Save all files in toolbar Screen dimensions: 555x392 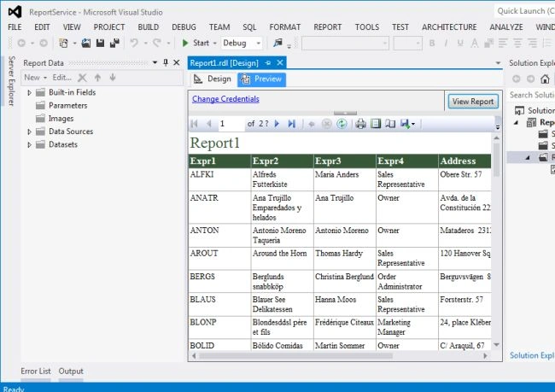[x=114, y=44]
